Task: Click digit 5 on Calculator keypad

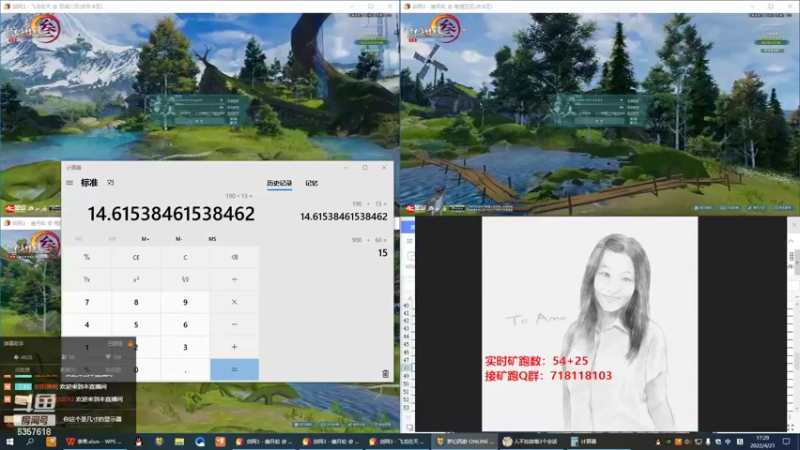Action: (136, 324)
